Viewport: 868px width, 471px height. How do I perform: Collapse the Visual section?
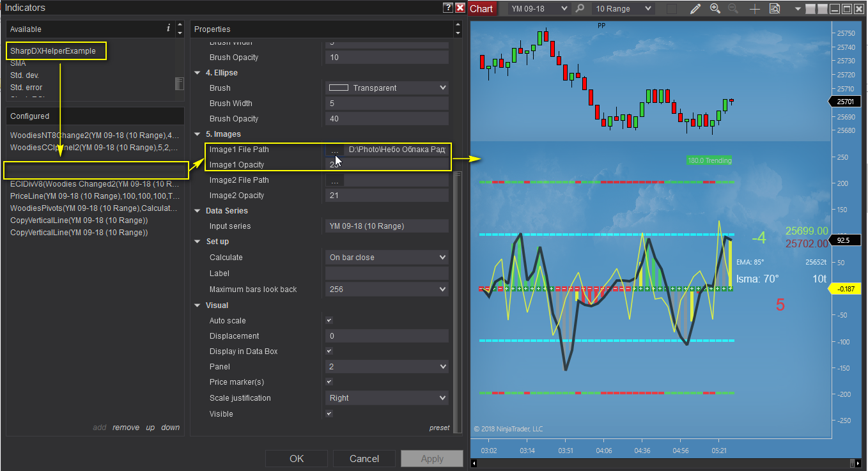click(198, 305)
